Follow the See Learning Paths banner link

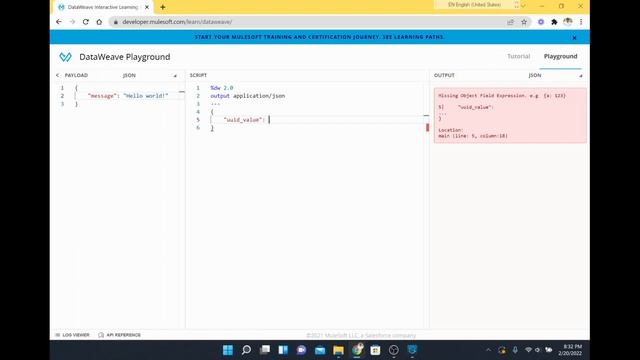[413, 37]
